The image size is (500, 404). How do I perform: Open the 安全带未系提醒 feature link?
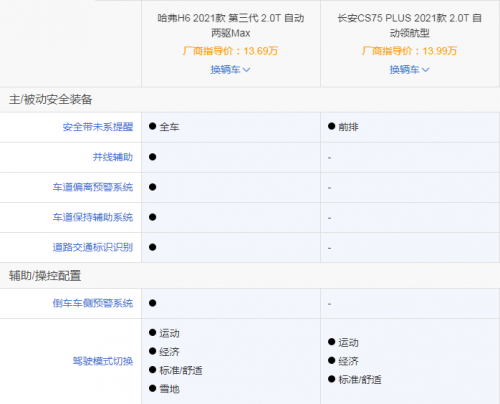tap(98, 127)
